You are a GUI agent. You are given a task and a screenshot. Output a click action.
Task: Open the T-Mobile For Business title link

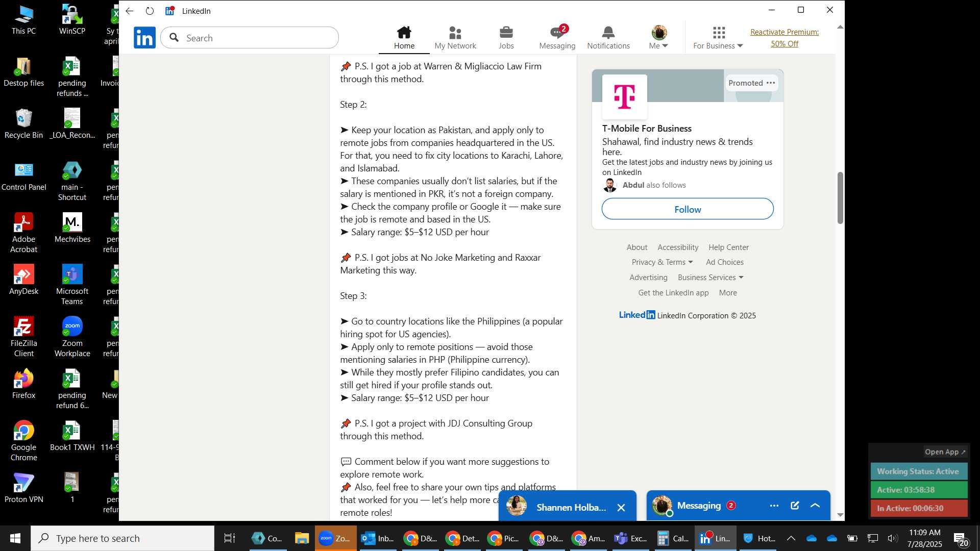click(x=647, y=129)
